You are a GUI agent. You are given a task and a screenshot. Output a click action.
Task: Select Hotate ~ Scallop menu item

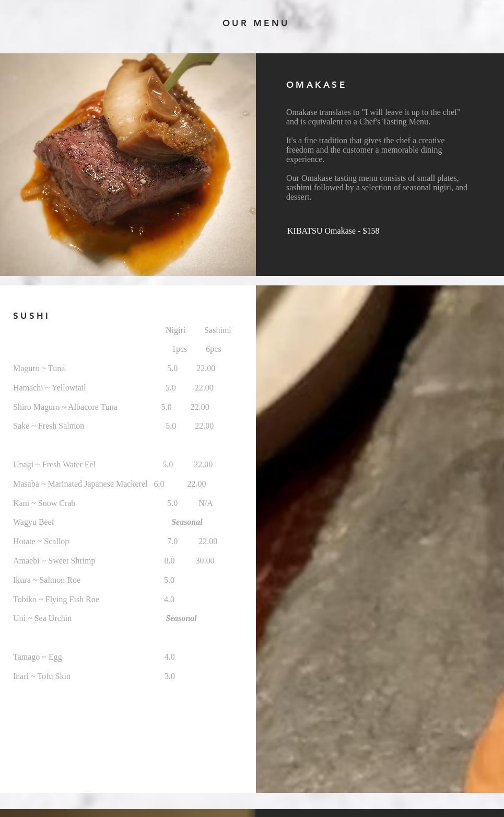click(x=41, y=542)
